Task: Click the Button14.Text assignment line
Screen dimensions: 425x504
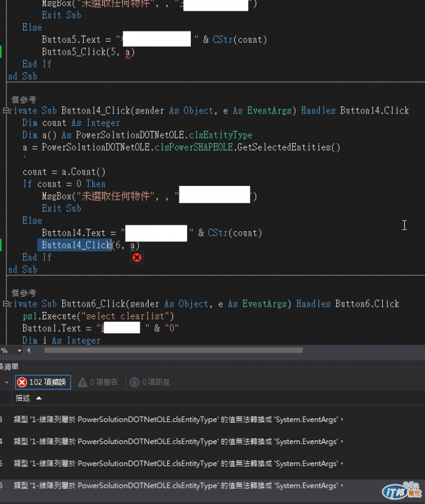Action: (152, 233)
